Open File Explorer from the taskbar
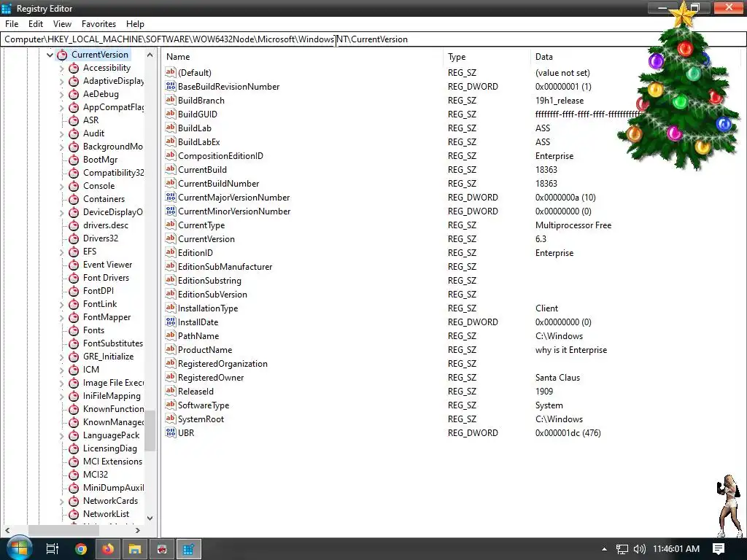 point(135,549)
